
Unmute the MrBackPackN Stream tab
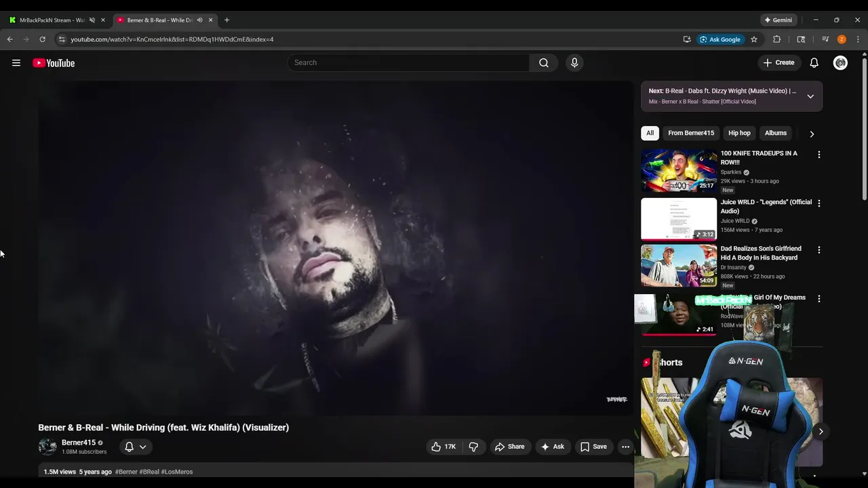click(x=92, y=20)
